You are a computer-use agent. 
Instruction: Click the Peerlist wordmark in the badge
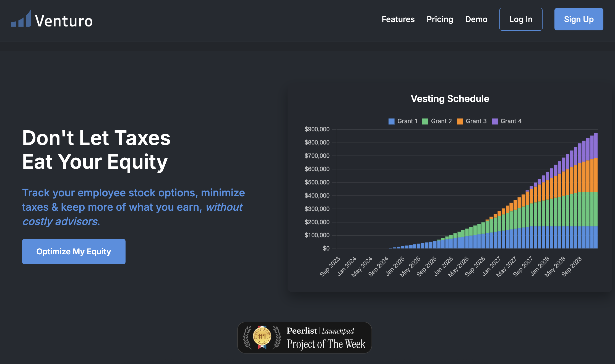(x=302, y=331)
